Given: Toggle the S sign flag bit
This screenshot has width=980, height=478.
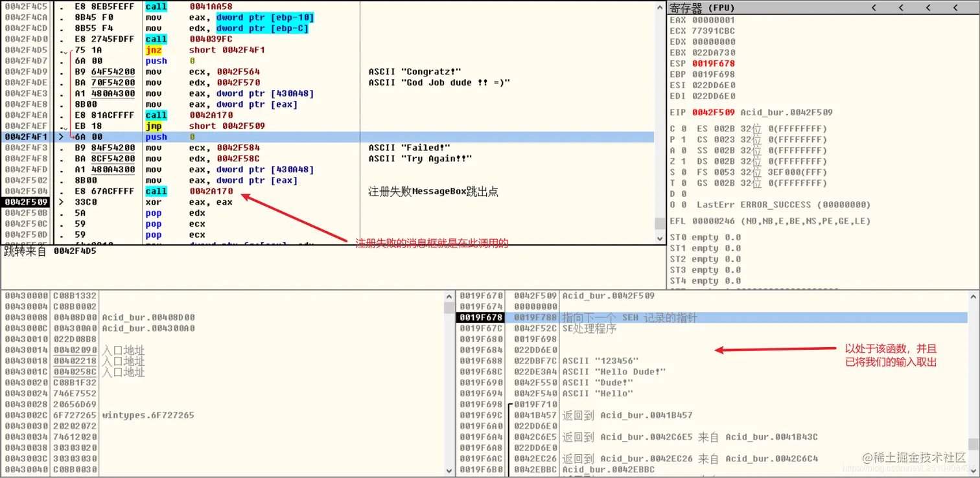Looking at the screenshot, I should (x=684, y=172).
